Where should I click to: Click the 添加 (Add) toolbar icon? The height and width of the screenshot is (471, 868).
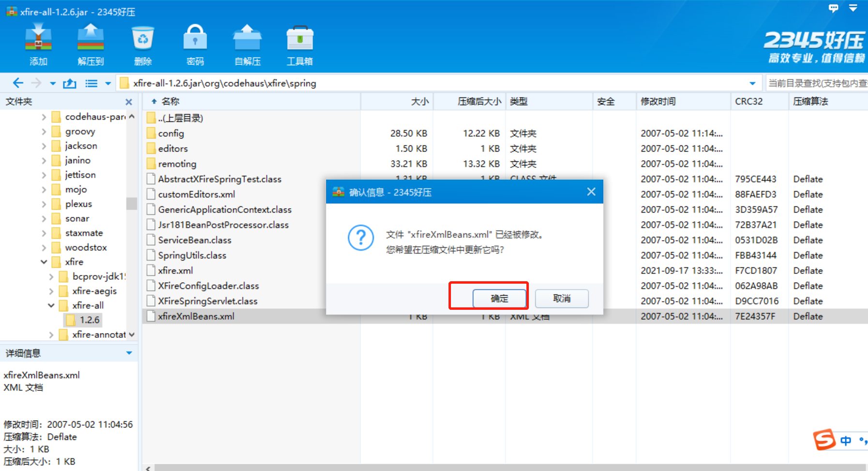39,39
